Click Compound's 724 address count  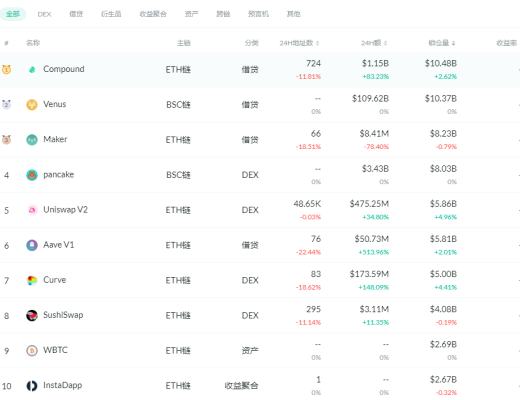pos(313,63)
